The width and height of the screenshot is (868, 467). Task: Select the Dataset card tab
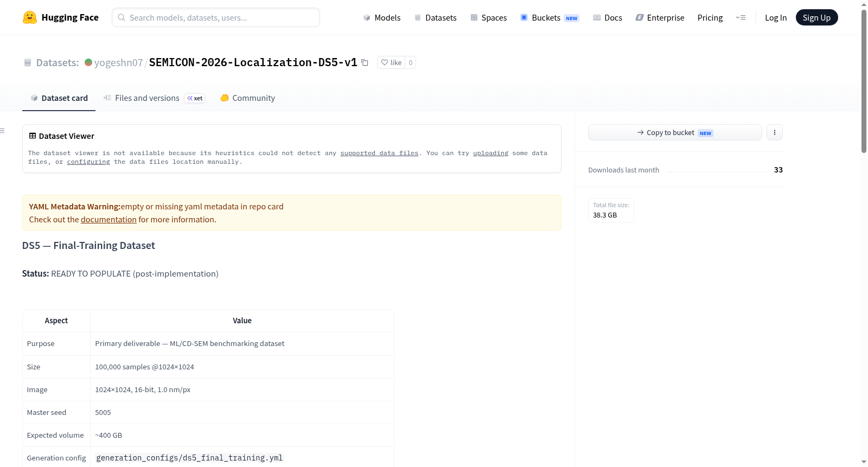point(59,98)
